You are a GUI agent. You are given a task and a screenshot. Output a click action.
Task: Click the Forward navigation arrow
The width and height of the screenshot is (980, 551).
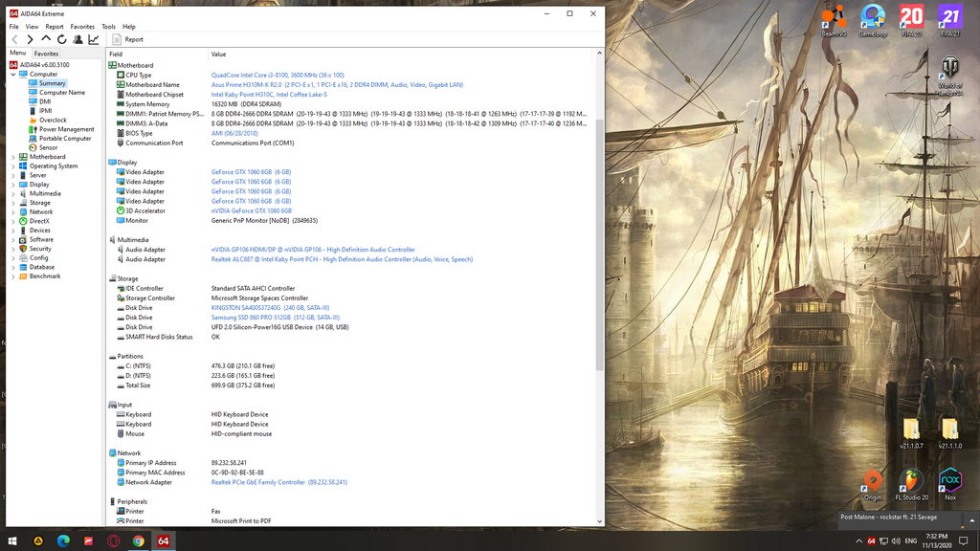click(30, 39)
